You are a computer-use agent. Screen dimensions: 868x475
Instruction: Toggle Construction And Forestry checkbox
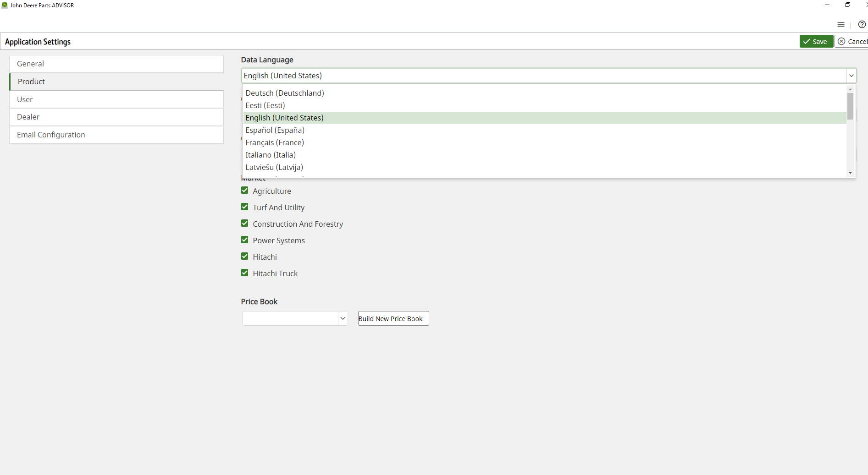tap(245, 224)
